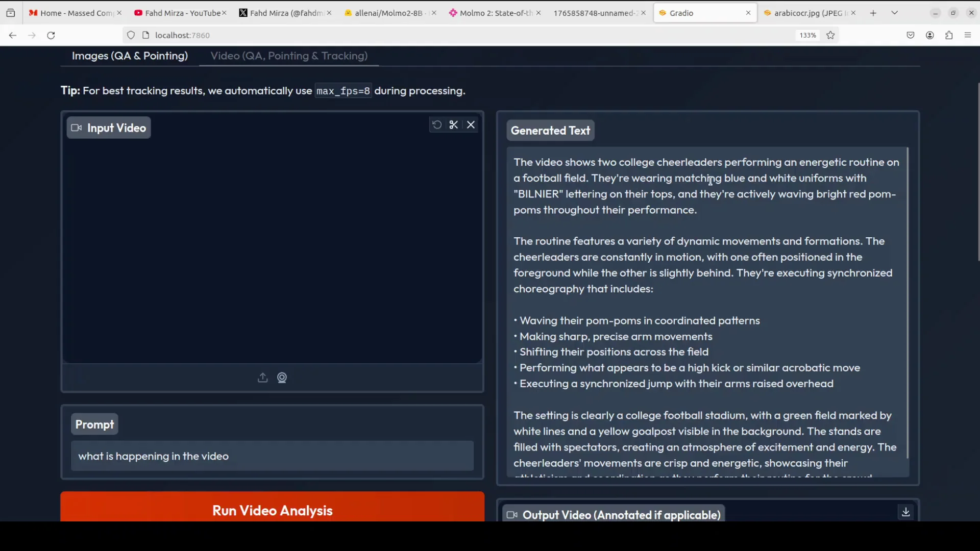This screenshot has width=980, height=551.
Task: Clear the input video with X icon
Action: 471,125
